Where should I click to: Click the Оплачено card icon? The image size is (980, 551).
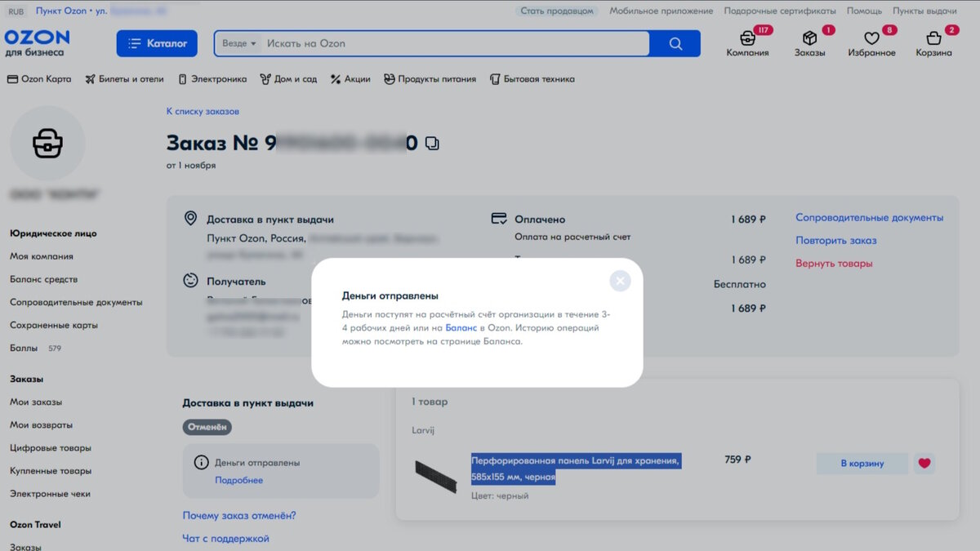499,219
